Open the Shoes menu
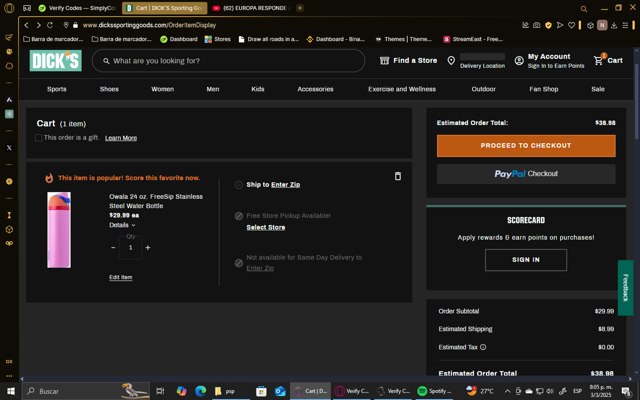Viewport: 640px width, 400px height. [x=109, y=89]
